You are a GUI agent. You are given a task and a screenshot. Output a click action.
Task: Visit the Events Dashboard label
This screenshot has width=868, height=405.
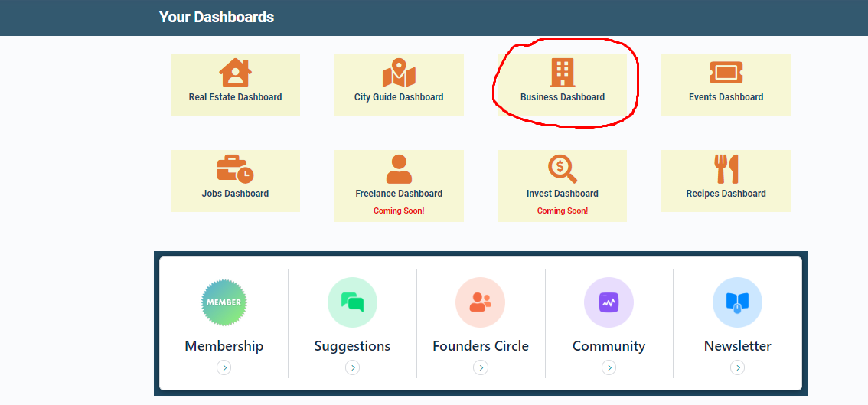(726, 97)
